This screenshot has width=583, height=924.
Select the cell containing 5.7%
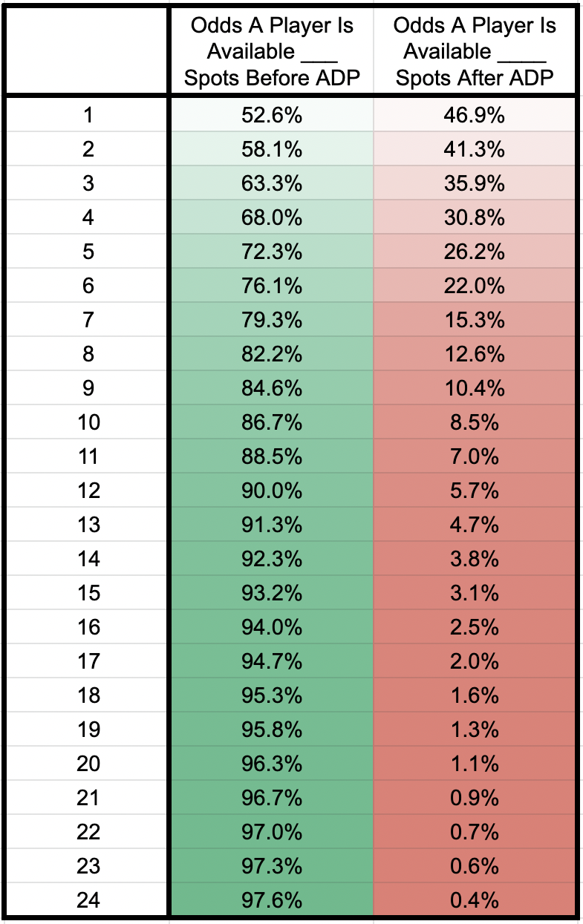474,491
